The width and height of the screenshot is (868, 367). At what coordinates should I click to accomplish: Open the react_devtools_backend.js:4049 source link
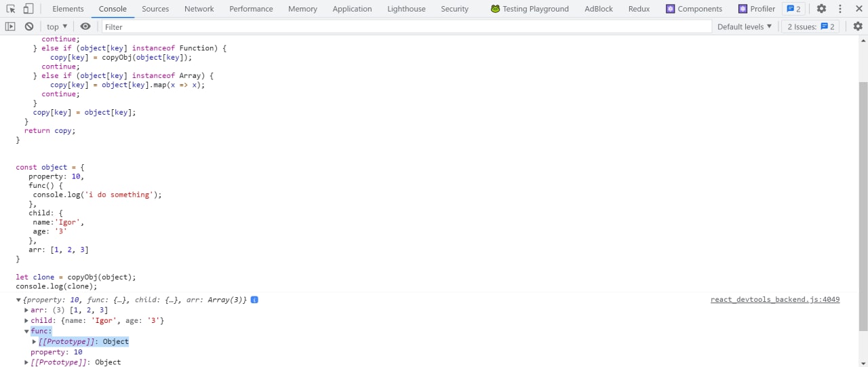775,299
